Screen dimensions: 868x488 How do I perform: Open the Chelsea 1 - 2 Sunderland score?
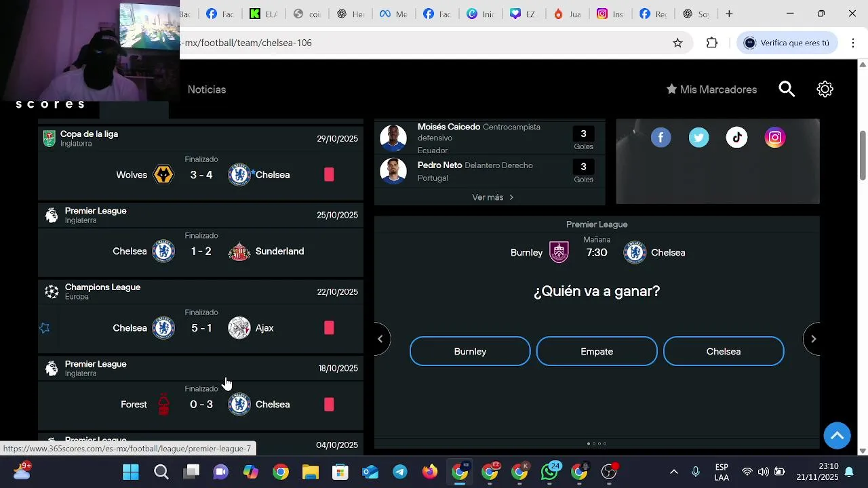201,251
